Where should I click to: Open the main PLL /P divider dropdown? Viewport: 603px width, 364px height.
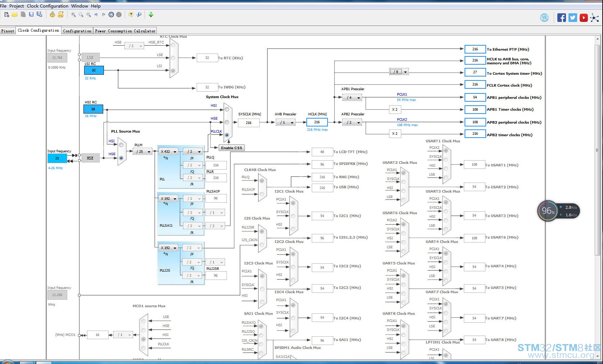pos(193,152)
